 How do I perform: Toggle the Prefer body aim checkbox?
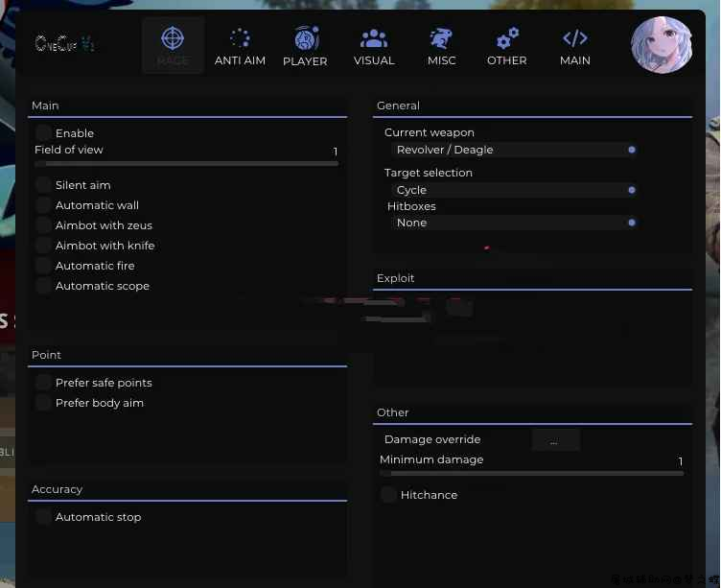coord(44,403)
